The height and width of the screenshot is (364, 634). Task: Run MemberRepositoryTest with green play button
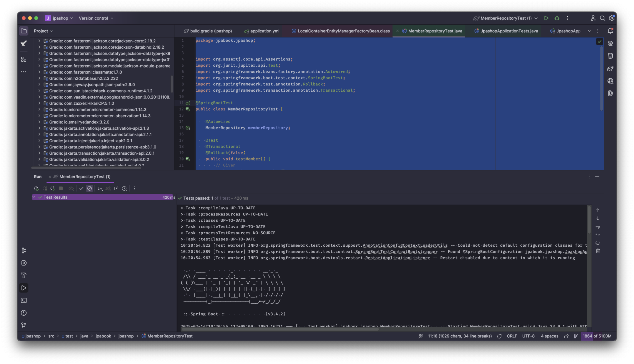click(x=546, y=18)
